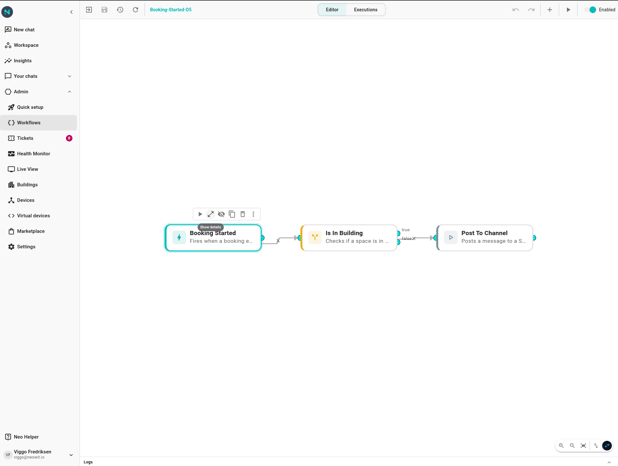Zoom out the canvas
Screen dimensions: 618x466
click(572, 445)
